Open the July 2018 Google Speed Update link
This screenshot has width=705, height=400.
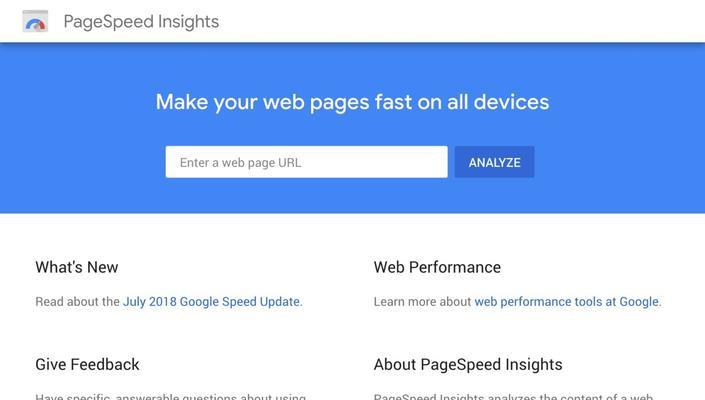point(212,302)
